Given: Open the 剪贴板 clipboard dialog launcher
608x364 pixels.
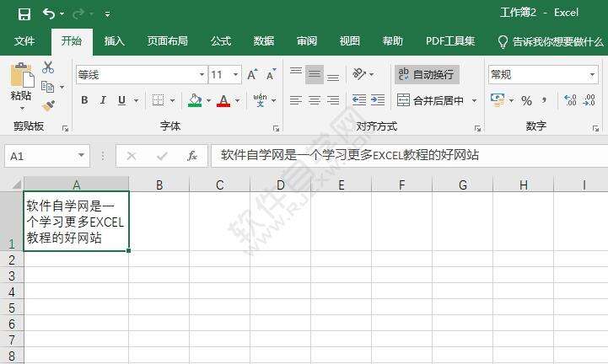Looking at the screenshot, I should [x=65, y=129].
